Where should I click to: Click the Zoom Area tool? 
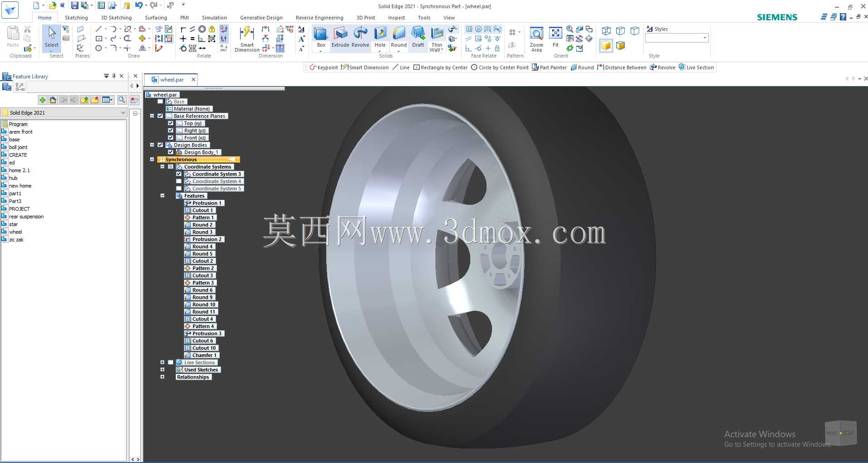tap(536, 39)
